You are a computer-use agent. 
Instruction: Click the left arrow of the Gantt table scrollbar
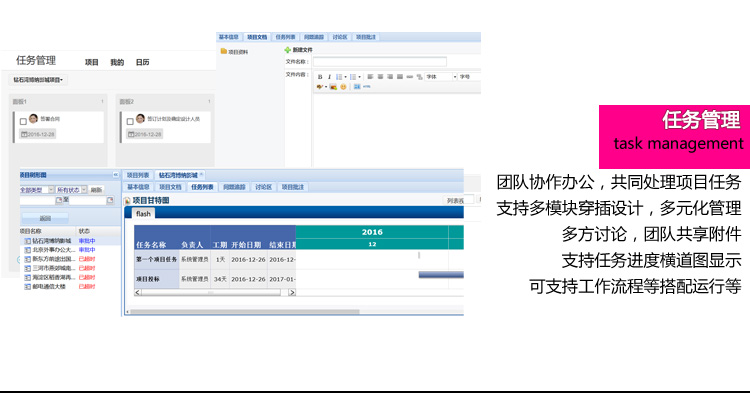tap(138, 292)
